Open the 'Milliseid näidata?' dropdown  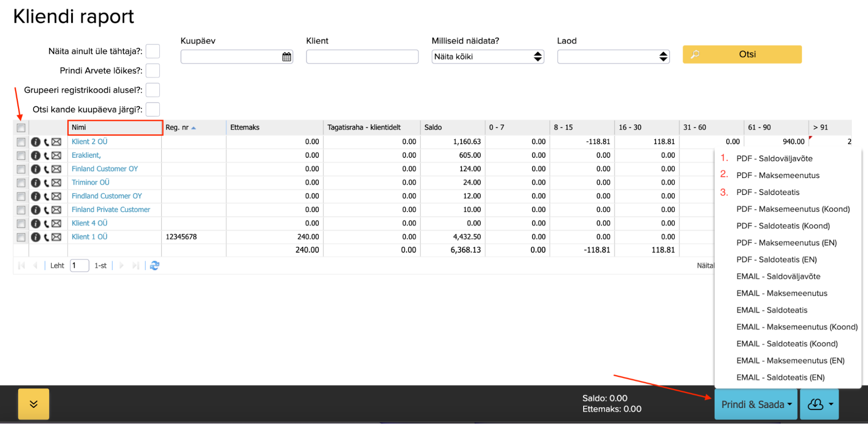pyautogui.click(x=487, y=57)
